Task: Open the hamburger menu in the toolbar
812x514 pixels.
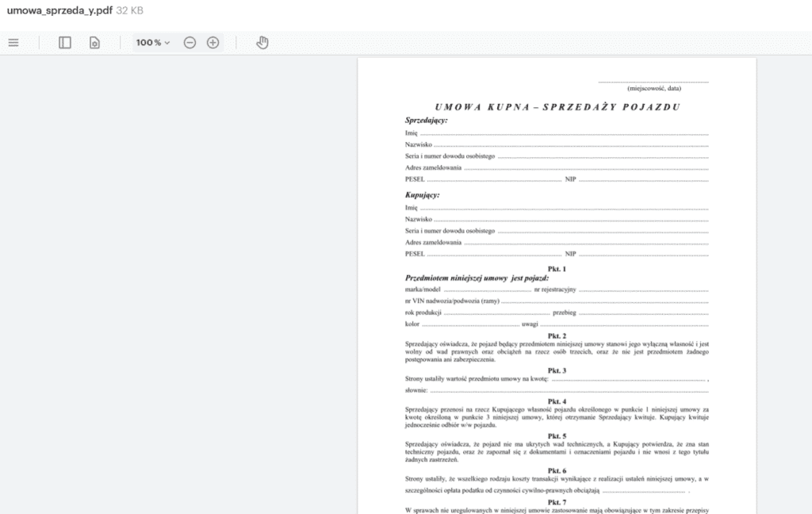Action: click(13, 43)
